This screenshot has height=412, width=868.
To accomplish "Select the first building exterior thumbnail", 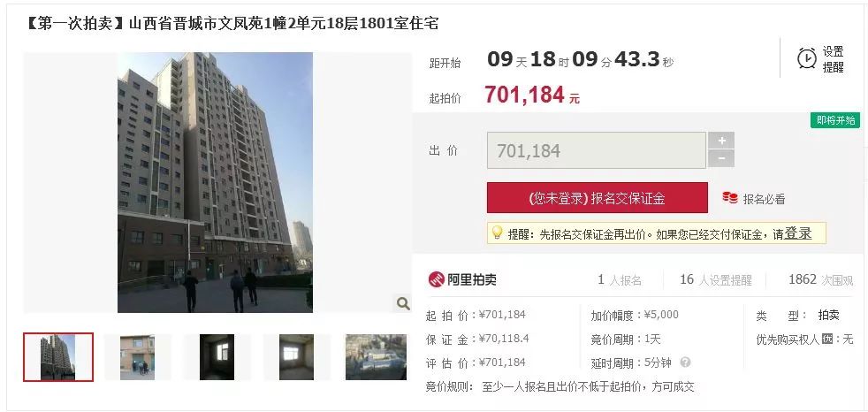I will pyautogui.click(x=58, y=356).
